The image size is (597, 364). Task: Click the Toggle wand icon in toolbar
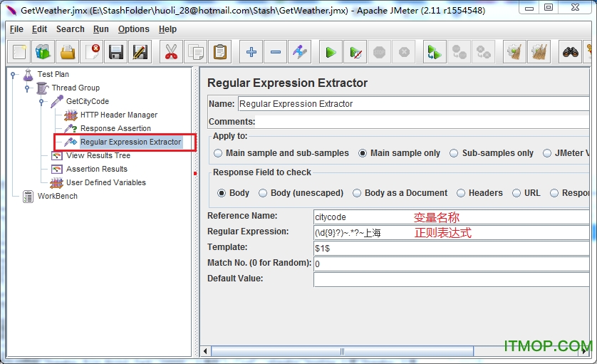tap(300, 52)
